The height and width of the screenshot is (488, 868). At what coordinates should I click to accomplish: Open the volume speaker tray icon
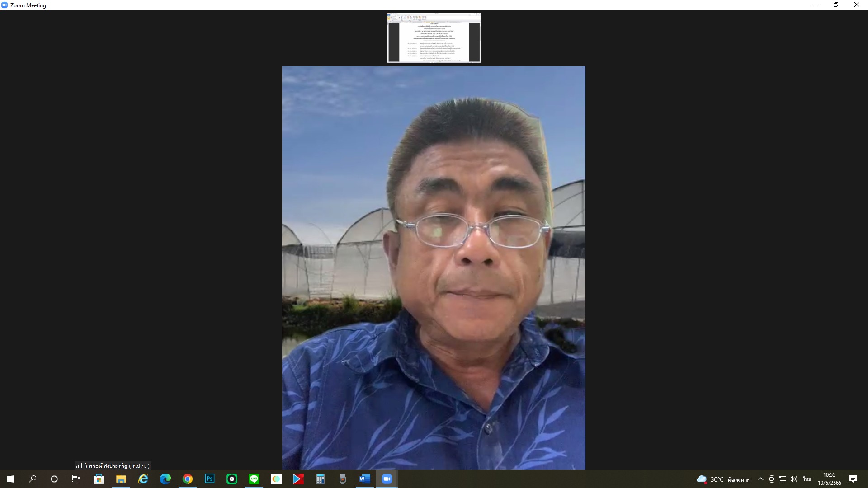point(793,479)
